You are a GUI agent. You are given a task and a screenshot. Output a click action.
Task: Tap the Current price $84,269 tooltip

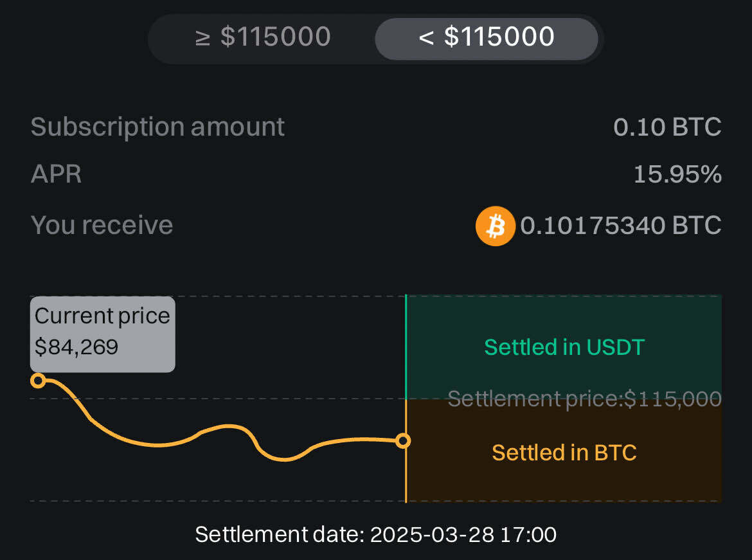coord(103,334)
